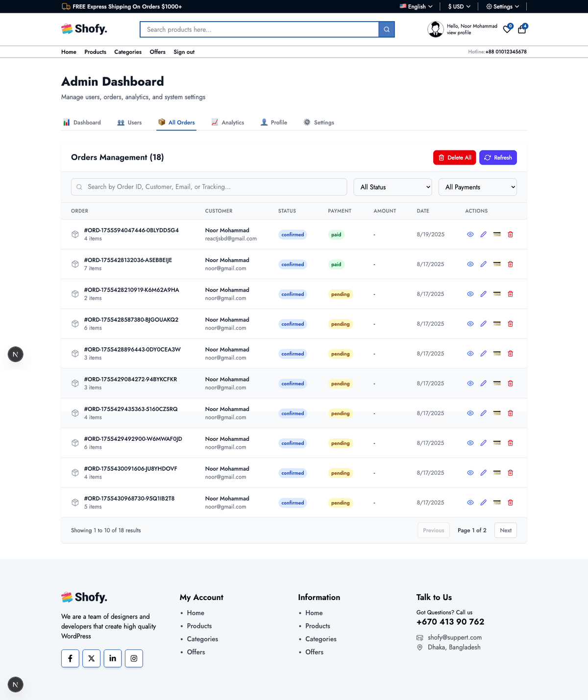This screenshot has width=588, height=700.
Task: Click the search magnifier button in header
Action: click(x=387, y=29)
